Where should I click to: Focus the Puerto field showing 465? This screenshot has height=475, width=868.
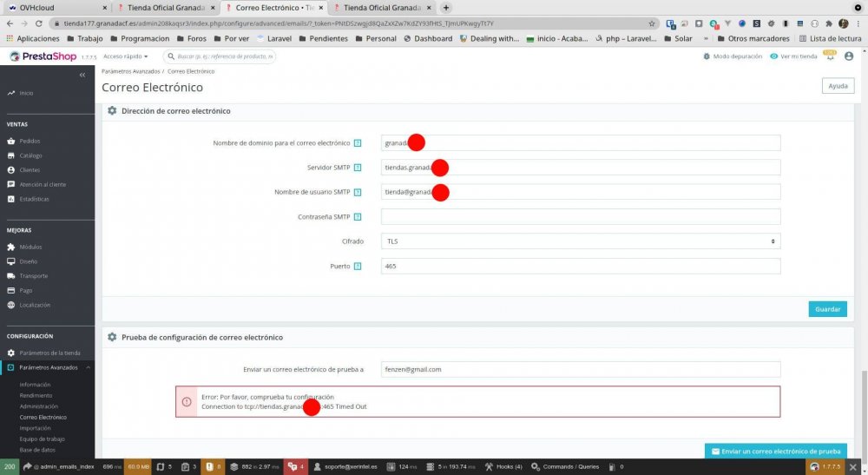(x=581, y=267)
